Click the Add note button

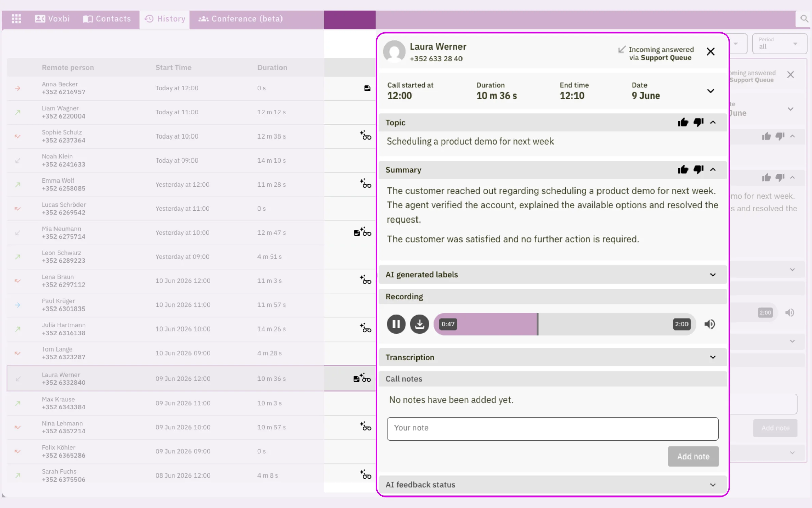pos(693,457)
